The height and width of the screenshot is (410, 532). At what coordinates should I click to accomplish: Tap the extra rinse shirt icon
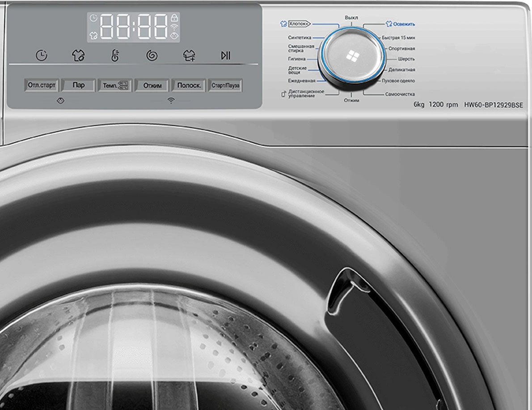coord(189,56)
